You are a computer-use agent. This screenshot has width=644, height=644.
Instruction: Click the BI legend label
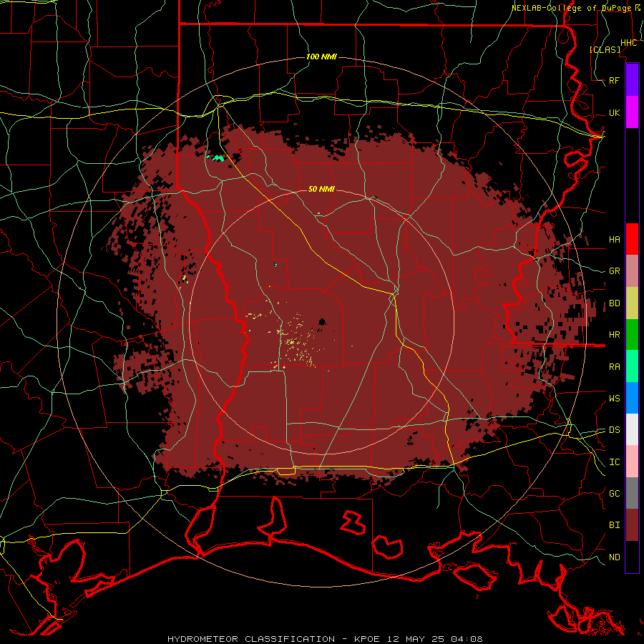pos(614,525)
